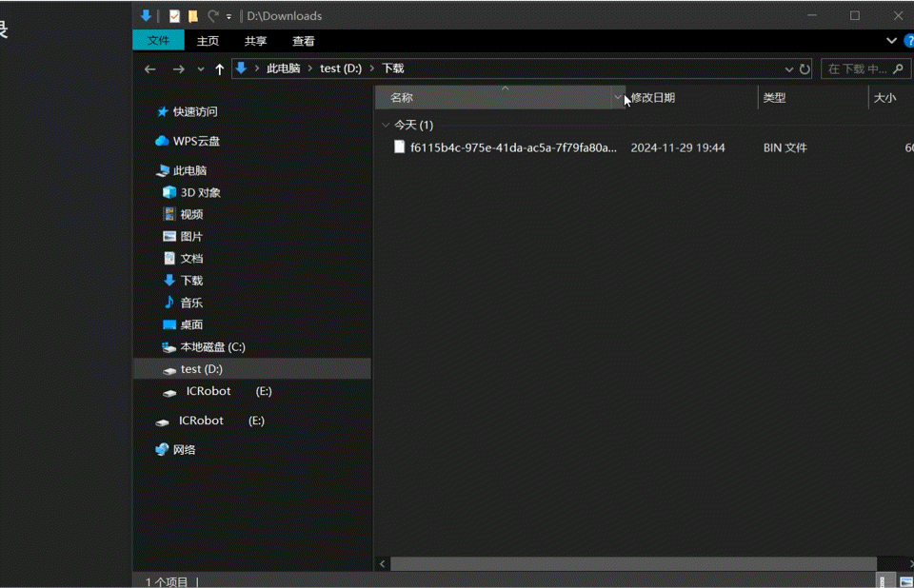Click the date 2024-11-29 19:44

[678, 147]
